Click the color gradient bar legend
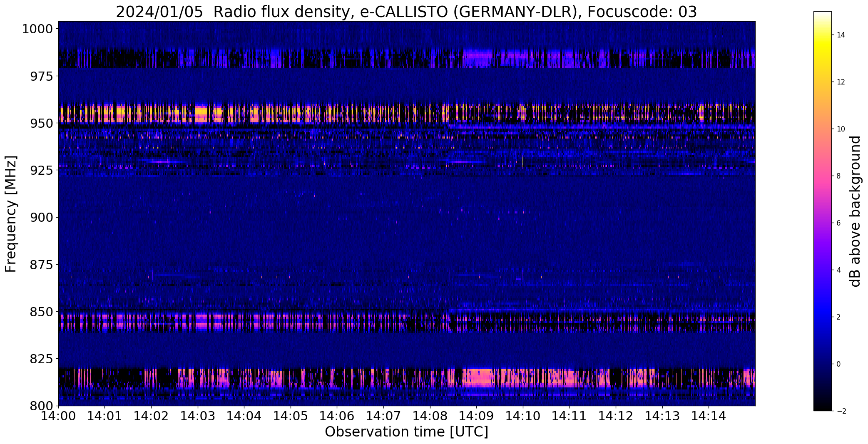868x444 pixels. pyautogui.click(x=822, y=211)
